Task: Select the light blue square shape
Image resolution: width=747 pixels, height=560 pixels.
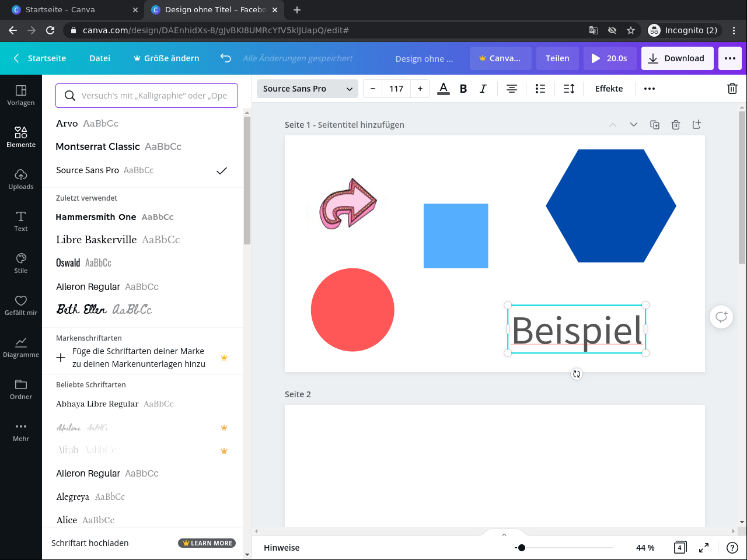Action: (456, 236)
